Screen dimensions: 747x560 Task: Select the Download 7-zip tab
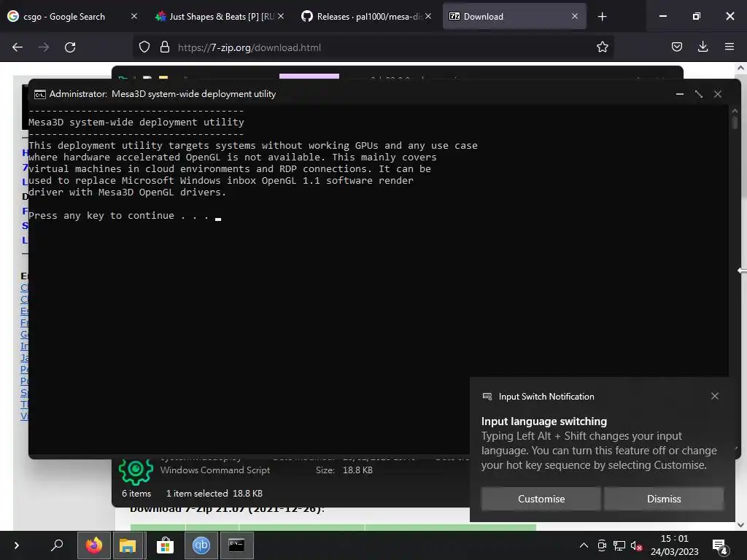pyautogui.click(x=514, y=16)
